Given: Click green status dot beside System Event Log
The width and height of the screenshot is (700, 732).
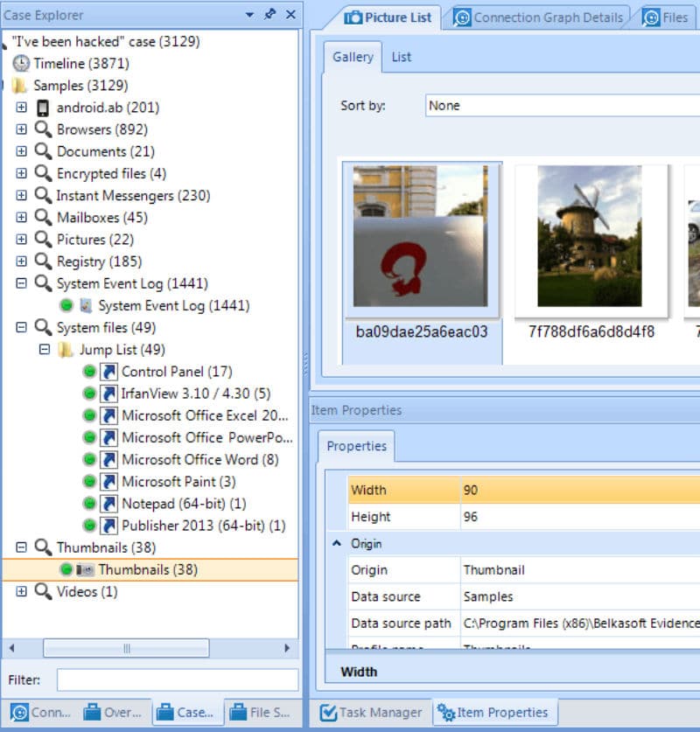Looking at the screenshot, I should point(66,306).
